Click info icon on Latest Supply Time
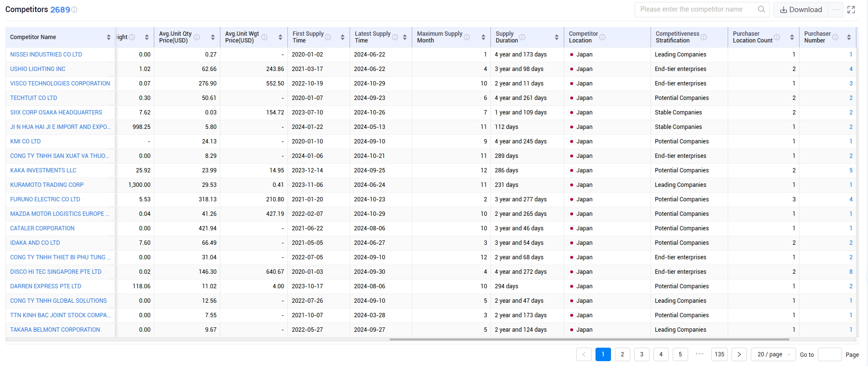Viewport: 868px width, 366px height. (395, 37)
